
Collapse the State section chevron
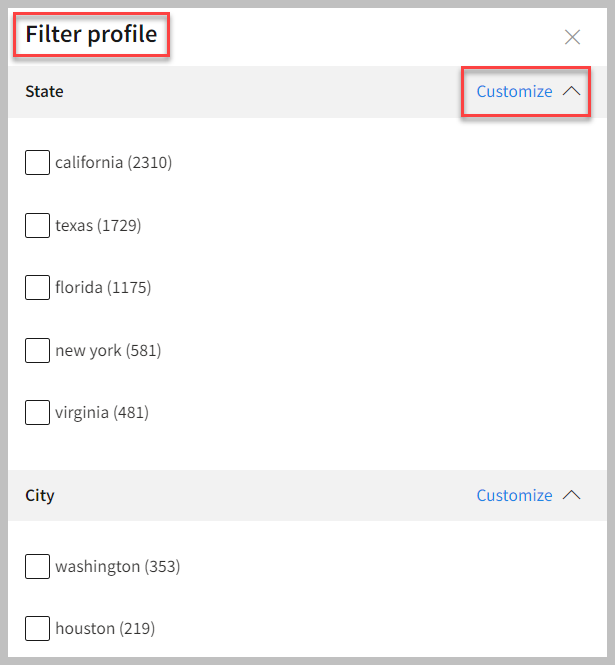[x=572, y=91]
